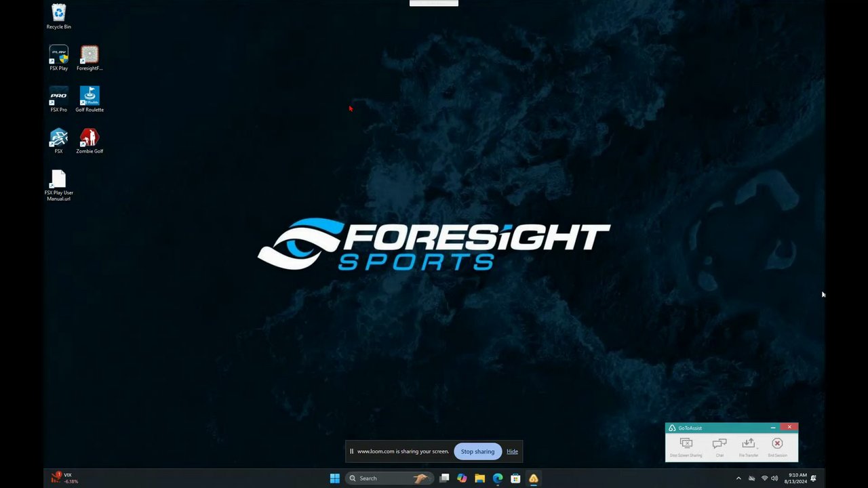The image size is (868, 488).
Task: Click End Session in GoToAssist
Action: click(778, 447)
